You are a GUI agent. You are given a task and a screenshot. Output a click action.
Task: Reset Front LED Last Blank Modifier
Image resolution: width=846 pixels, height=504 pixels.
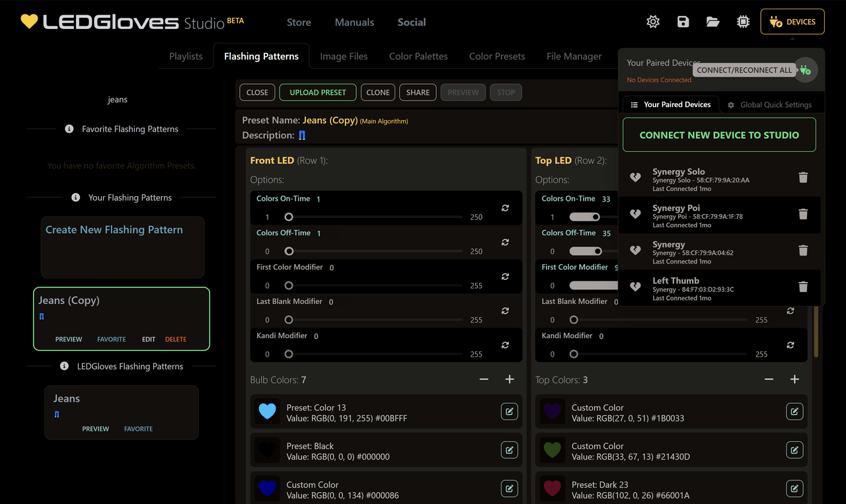[505, 311]
